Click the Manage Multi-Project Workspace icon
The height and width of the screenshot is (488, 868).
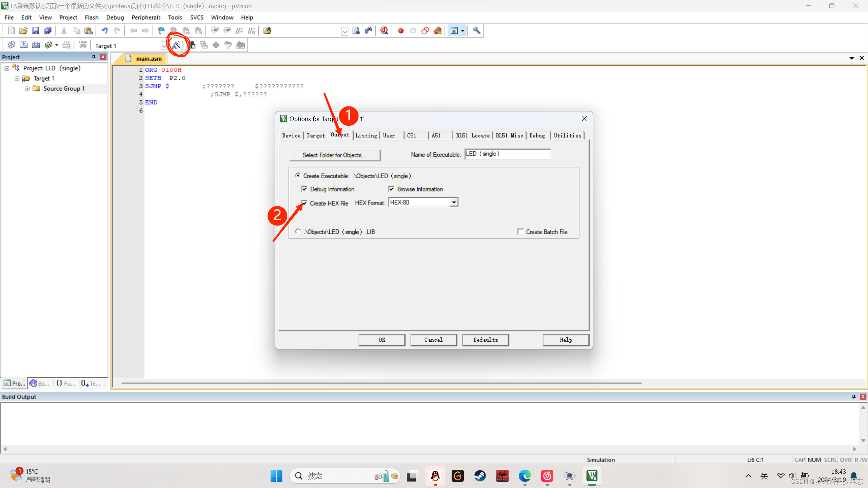pos(204,45)
